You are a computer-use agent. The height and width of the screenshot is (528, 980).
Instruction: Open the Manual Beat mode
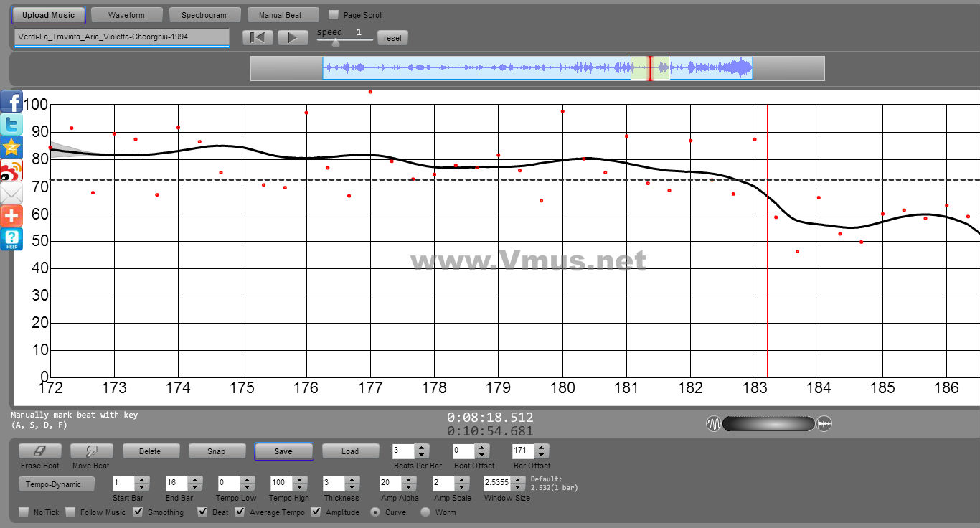coord(283,14)
